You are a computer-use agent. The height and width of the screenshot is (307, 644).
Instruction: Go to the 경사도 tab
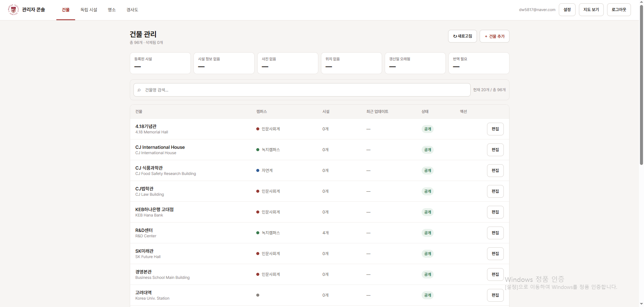132,10
